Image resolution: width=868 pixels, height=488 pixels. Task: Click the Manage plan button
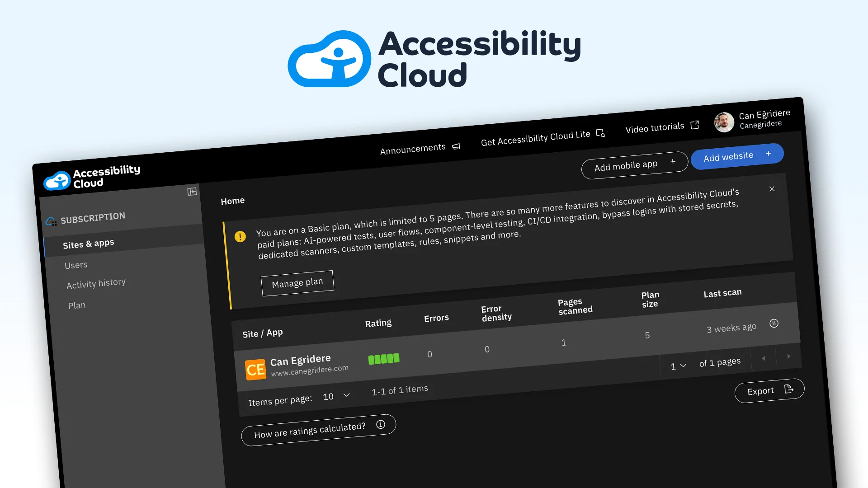(297, 283)
